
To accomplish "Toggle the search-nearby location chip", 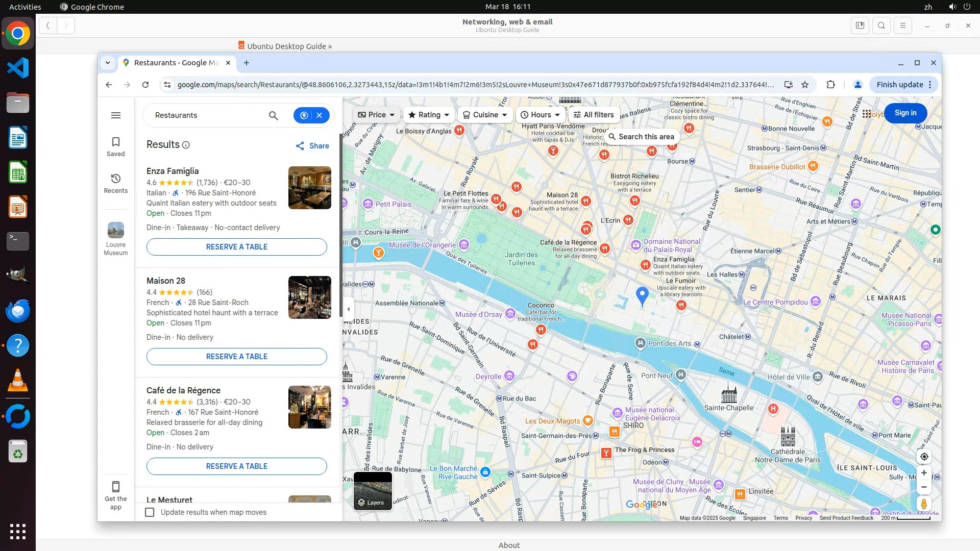I will 304,115.
